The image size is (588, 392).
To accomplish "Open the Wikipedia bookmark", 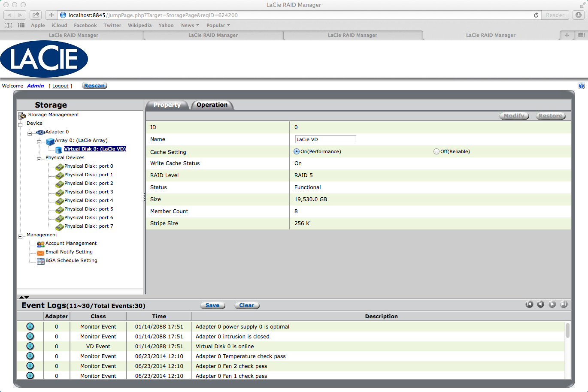I will click(x=139, y=25).
